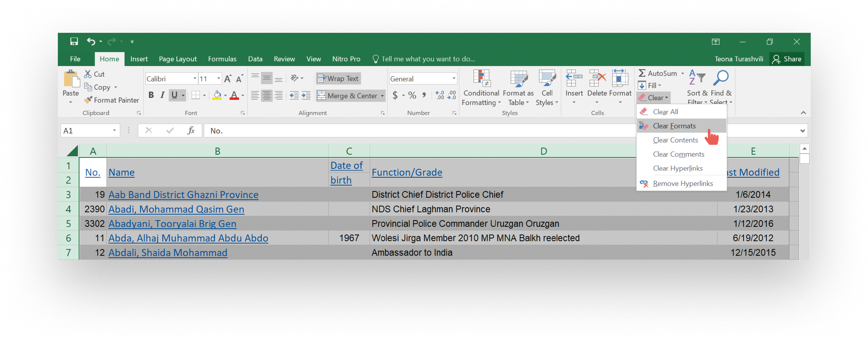Click the Delete cells icon
This screenshot has height=342, width=868.
[597, 78]
